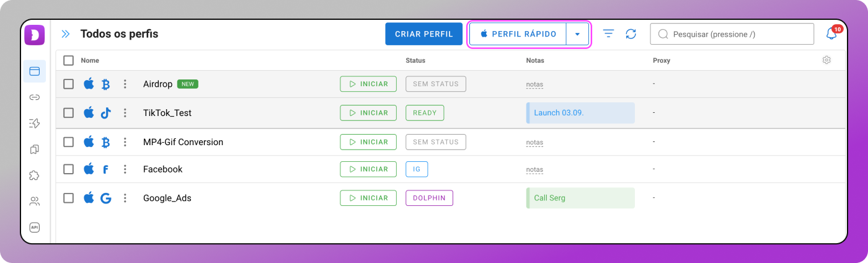Viewport: 868px width, 263px height.
Task: Open the proxies link icon in the sidebar
Action: [35, 97]
